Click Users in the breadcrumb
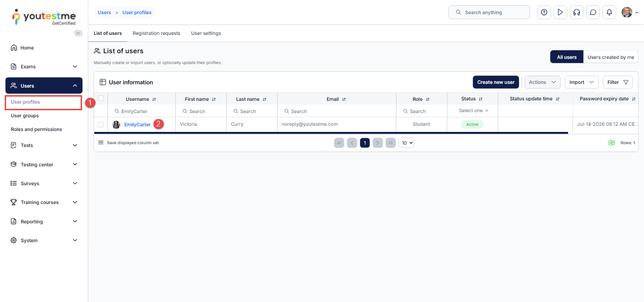Screen dimensions: 644x302 [105, 13]
